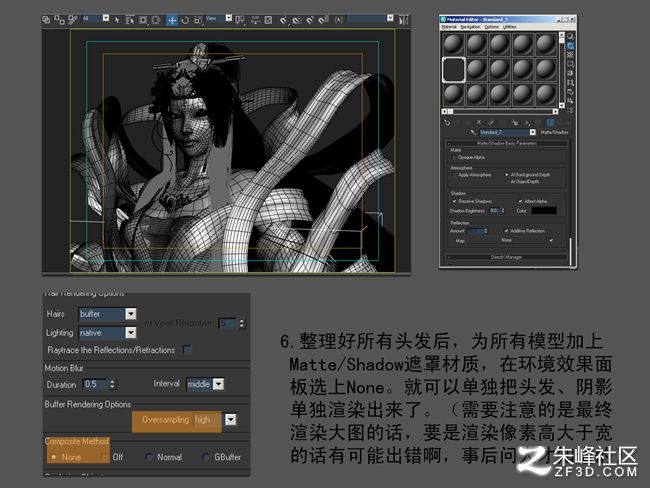Click Edit Named Selection Sets icon
The image size is (650, 488).
tap(339, 20)
